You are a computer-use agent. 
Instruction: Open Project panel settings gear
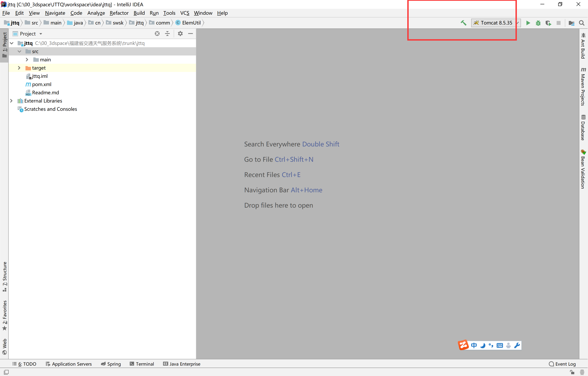pyautogui.click(x=180, y=34)
